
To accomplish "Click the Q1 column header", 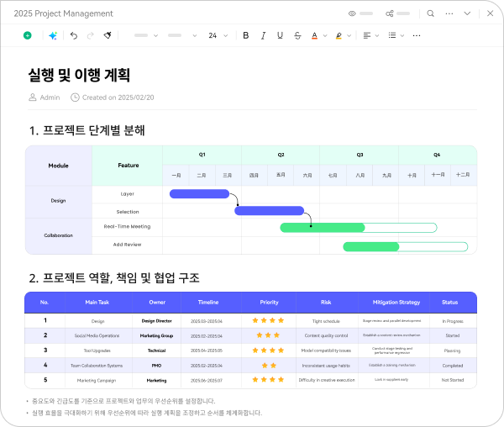I will click(x=202, y=155).
